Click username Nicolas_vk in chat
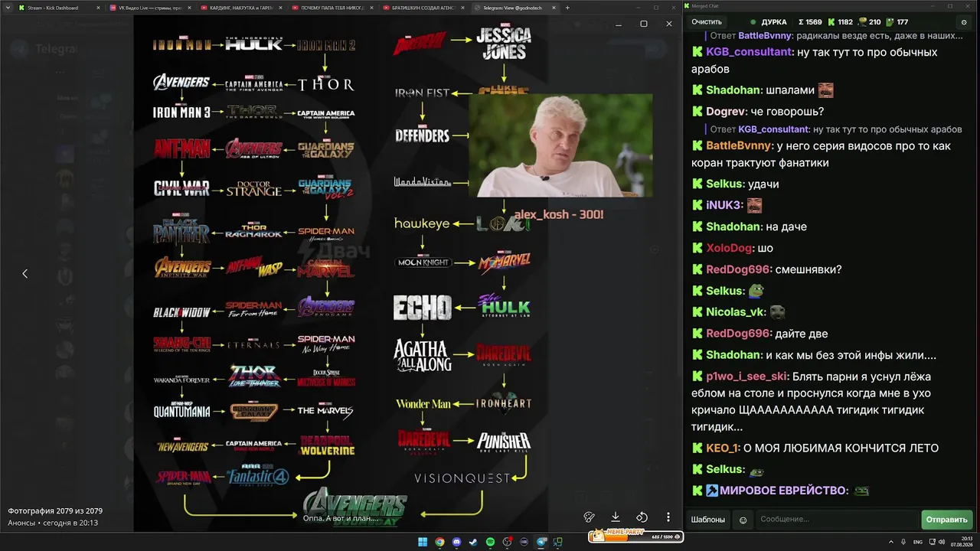This screenshot has width=980, height=551. click(x=735, y=312)
